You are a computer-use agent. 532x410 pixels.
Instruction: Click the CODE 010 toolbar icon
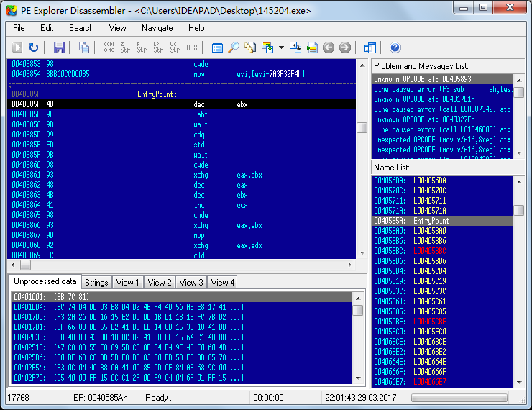click(x=109, y=47)
